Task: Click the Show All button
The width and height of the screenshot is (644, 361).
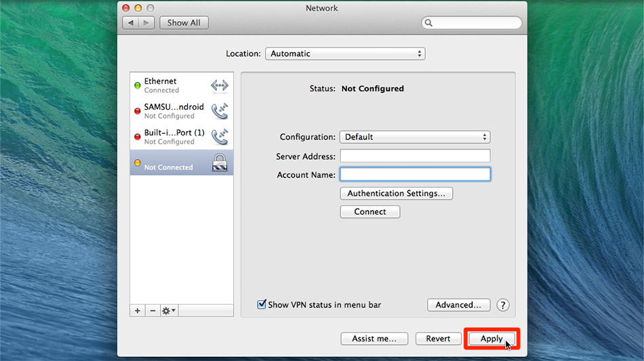Action: coord(184,23)
